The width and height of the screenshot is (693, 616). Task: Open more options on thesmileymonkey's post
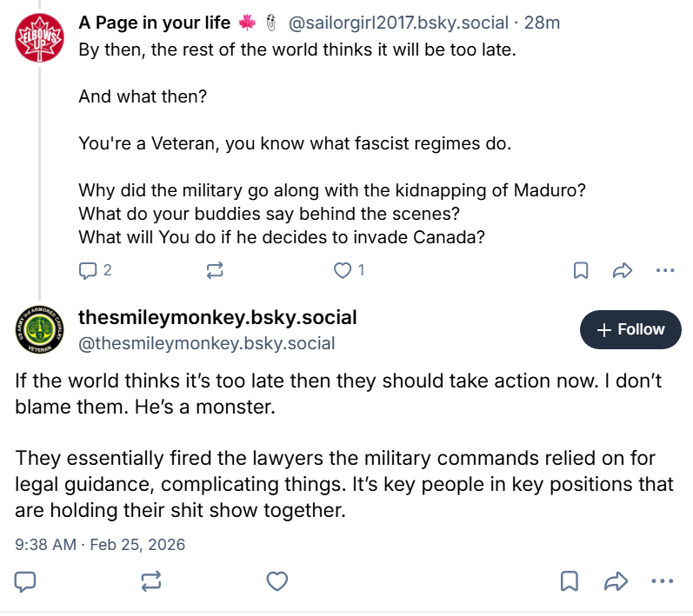click(663, 580)
